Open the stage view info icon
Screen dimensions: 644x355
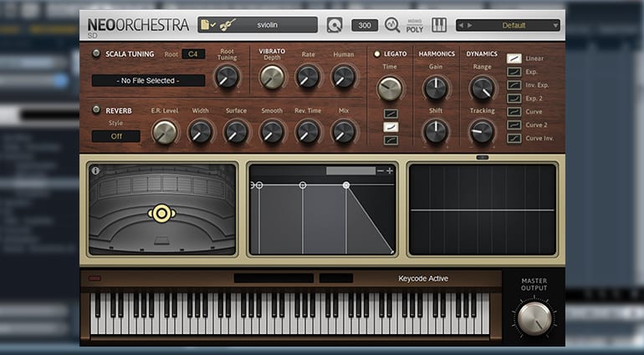95,170
